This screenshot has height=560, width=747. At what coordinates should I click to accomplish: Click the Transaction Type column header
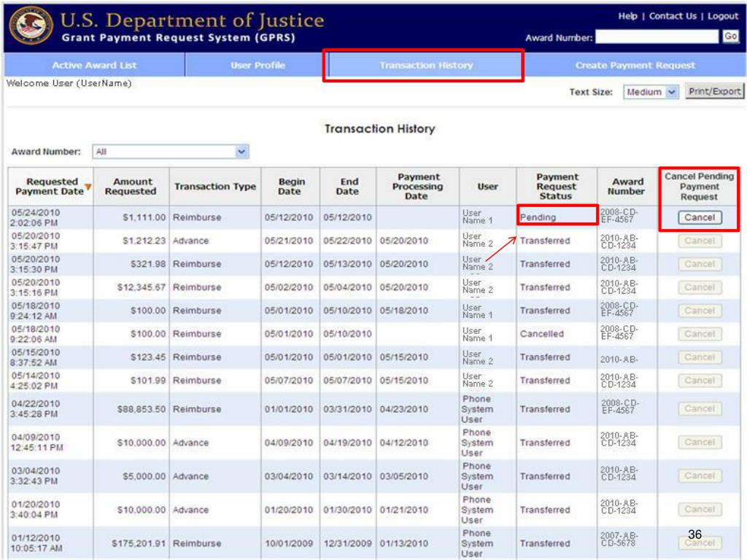click(214, 187)
